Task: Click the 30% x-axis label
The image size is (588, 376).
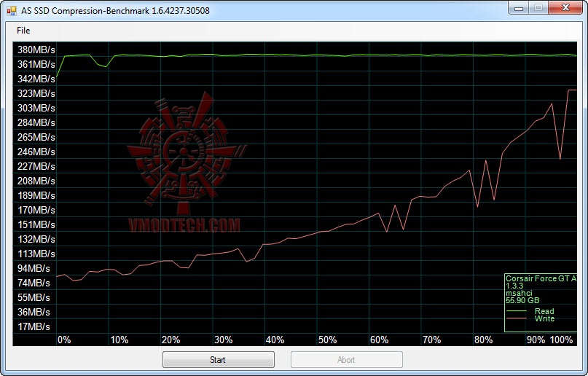Action: [224, 340]
